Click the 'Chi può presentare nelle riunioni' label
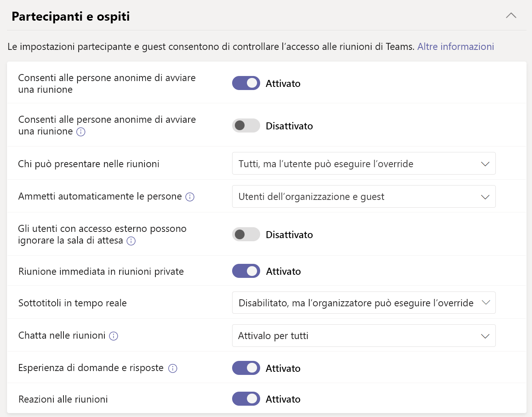This screenshot has height=417, width=532. click(x=89, y=164)
